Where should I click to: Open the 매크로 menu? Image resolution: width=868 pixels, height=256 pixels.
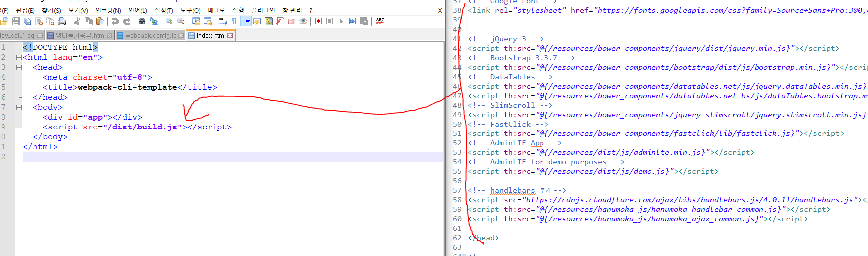coord(217,10)
